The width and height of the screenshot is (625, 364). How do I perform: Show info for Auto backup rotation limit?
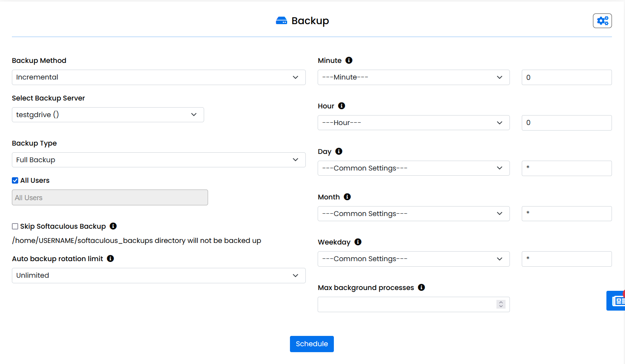(110, 259)
